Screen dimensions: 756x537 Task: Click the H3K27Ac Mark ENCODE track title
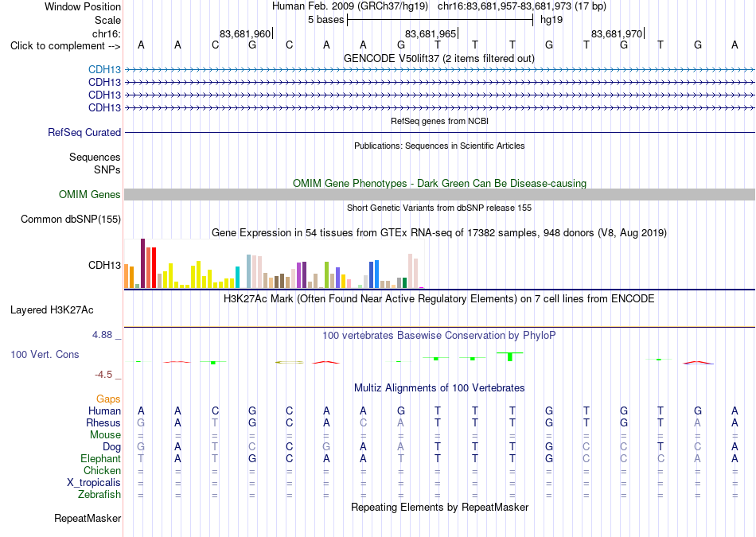coord(439,299)
